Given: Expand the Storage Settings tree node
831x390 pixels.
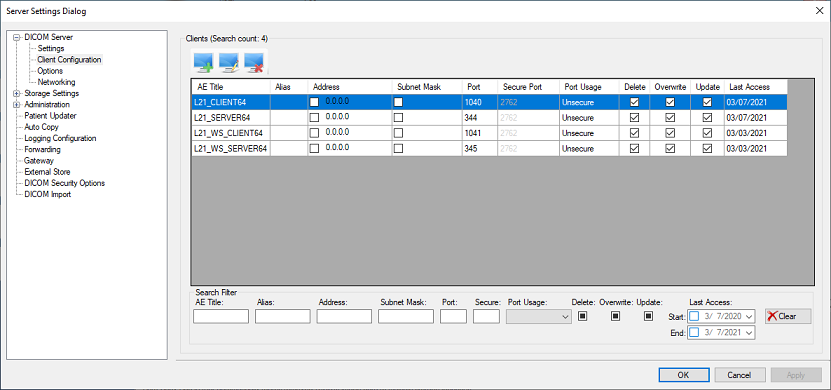Looking at the screenshot, I should (16, 94).
